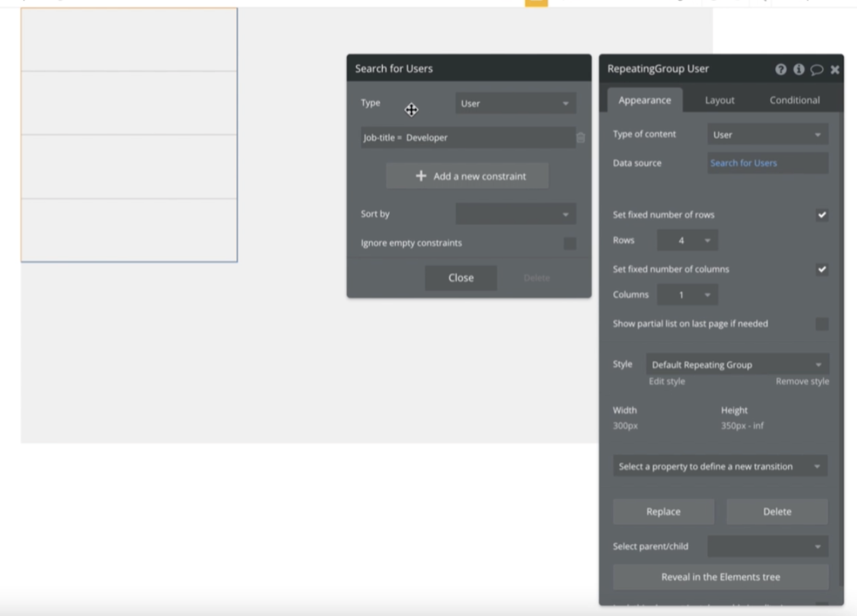The height and width of the screenshot is (616, 857).
Task: Open the search Type dropdown showing User
Action: [x=515, y=103]
